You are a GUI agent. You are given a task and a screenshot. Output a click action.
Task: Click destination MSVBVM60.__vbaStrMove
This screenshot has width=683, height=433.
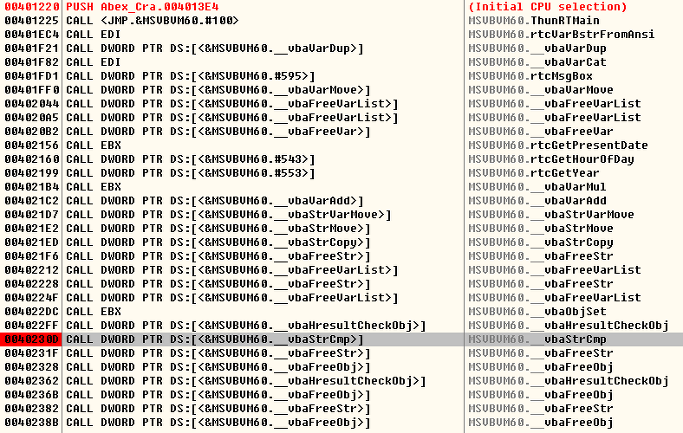tap(541, 229)
